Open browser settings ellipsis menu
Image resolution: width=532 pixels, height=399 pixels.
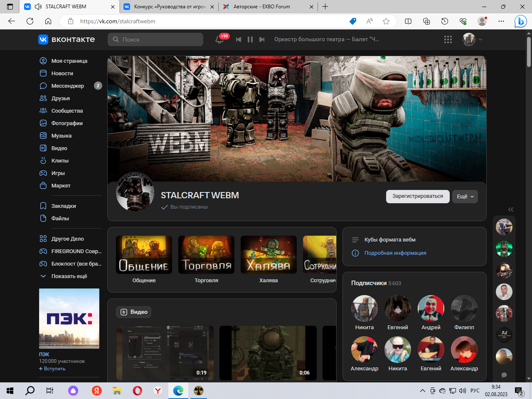(501, 21)
